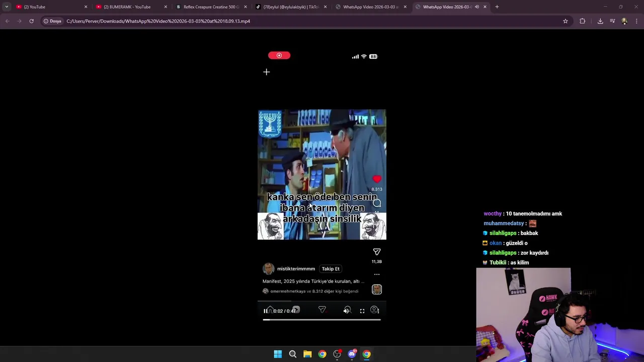This screenshot has width=644, height=362.
Task: Open Windows taskbar search
Action: click(x=292, y=354)
